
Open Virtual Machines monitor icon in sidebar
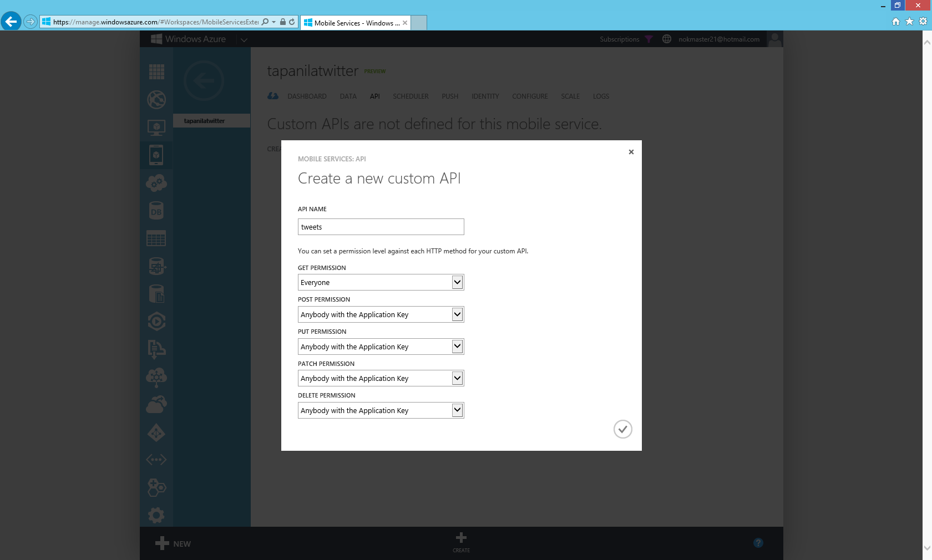[x=156, y=128]
